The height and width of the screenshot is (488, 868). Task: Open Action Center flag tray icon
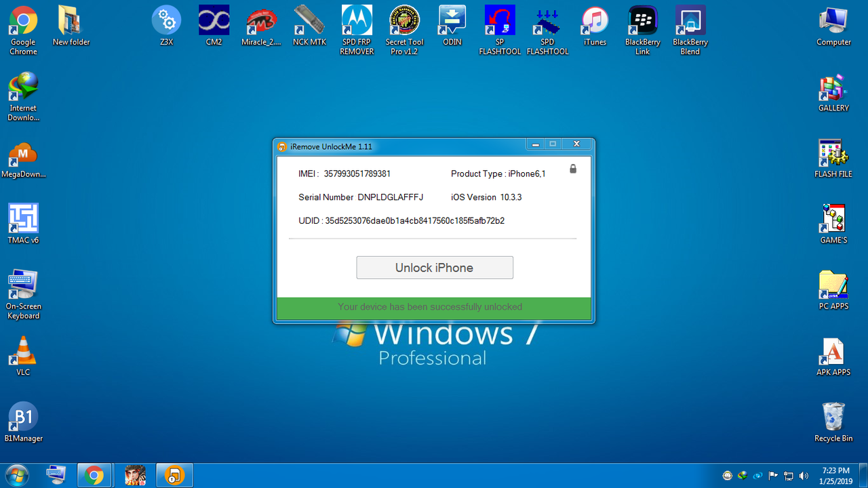pos(773,475)
